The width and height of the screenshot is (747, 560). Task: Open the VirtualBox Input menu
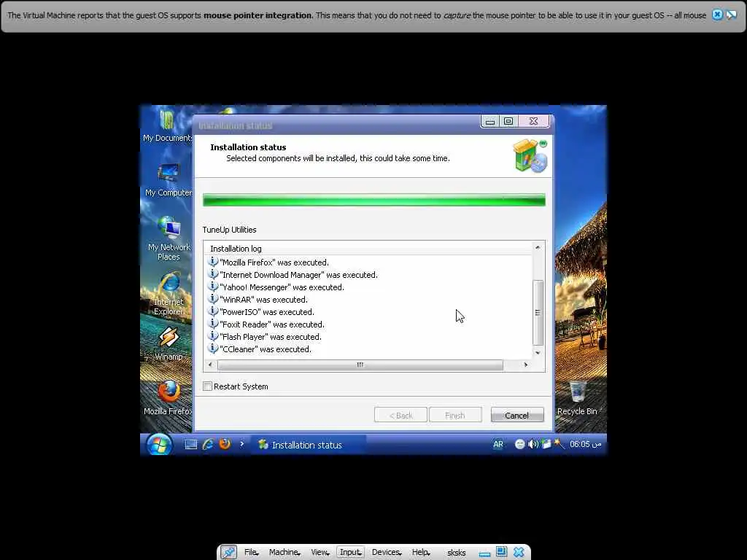(x=350, y=553)
